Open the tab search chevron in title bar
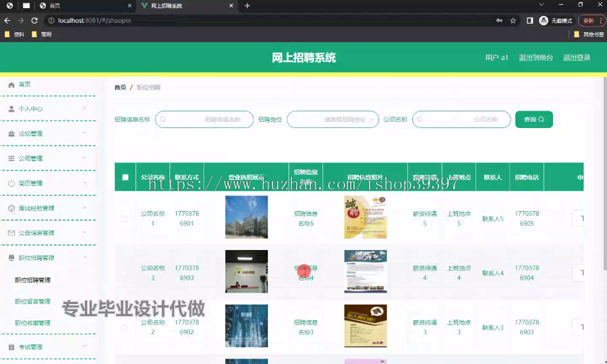Screen dimensions: 607x364 pyautogui.click(x=542, y=5)
